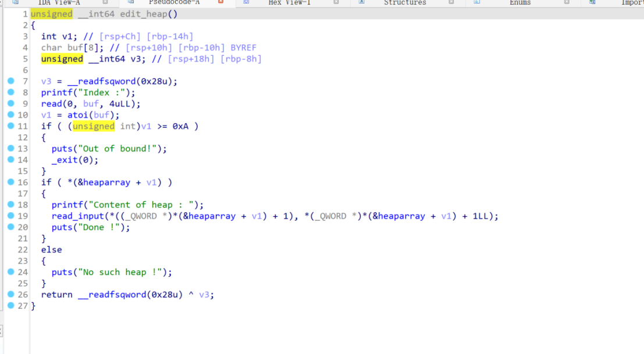Screen dimensions: 644x354
Task: Select the Pseudocode-A tab label
Action: (x=174, y=2)
